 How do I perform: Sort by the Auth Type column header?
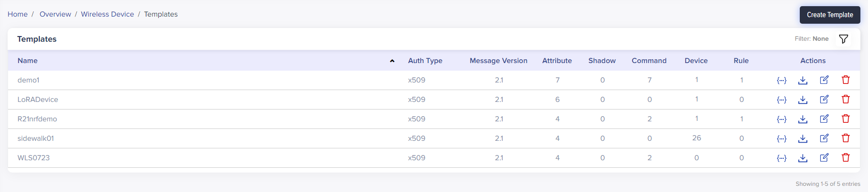point(425,61)
